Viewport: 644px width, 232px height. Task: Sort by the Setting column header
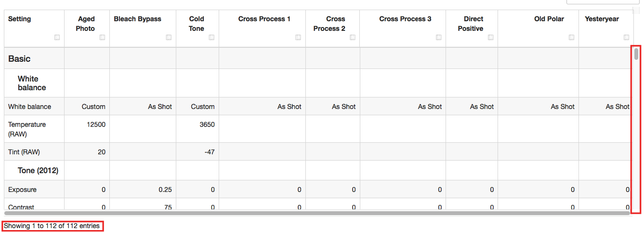20,19
